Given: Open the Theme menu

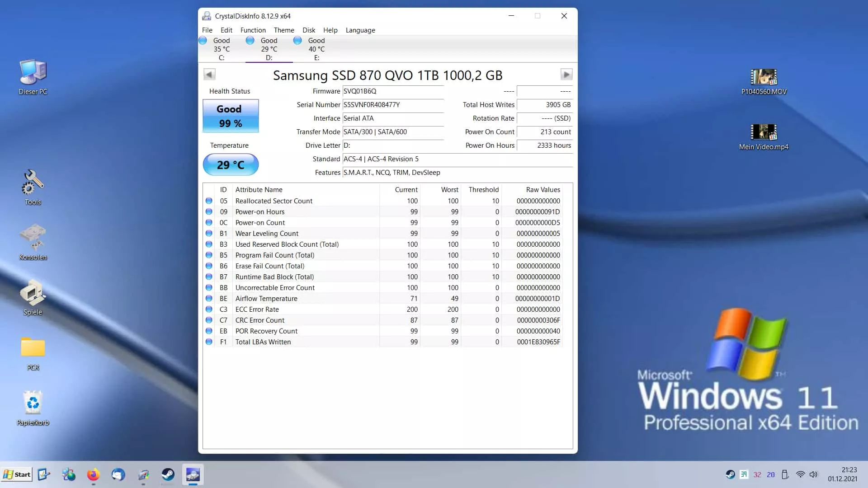Looking at the screenshot, I should 284,30.
